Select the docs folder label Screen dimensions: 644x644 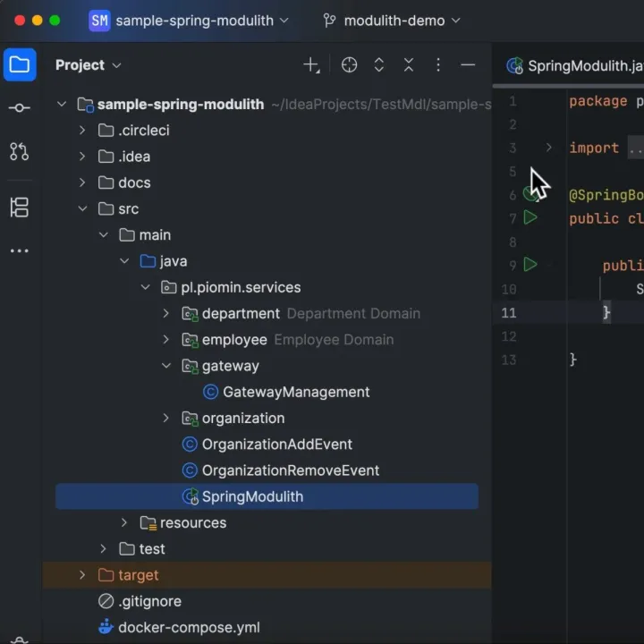pos(134,182)
